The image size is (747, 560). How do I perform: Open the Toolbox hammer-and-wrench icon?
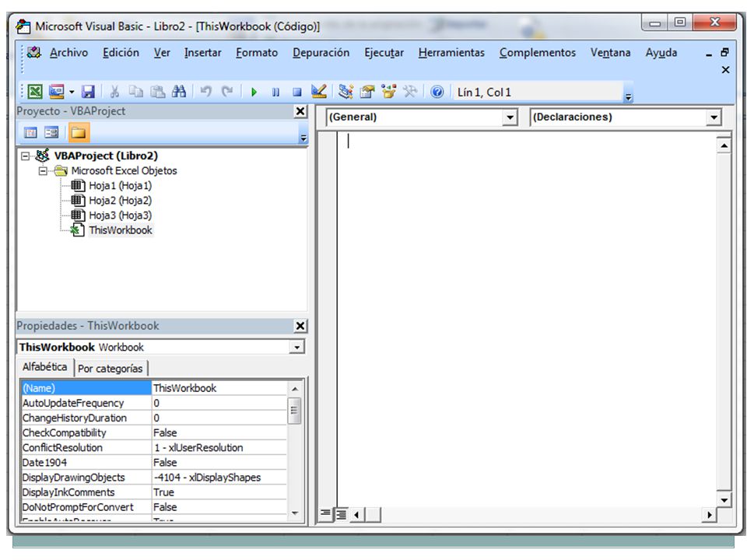pos(410,92)
